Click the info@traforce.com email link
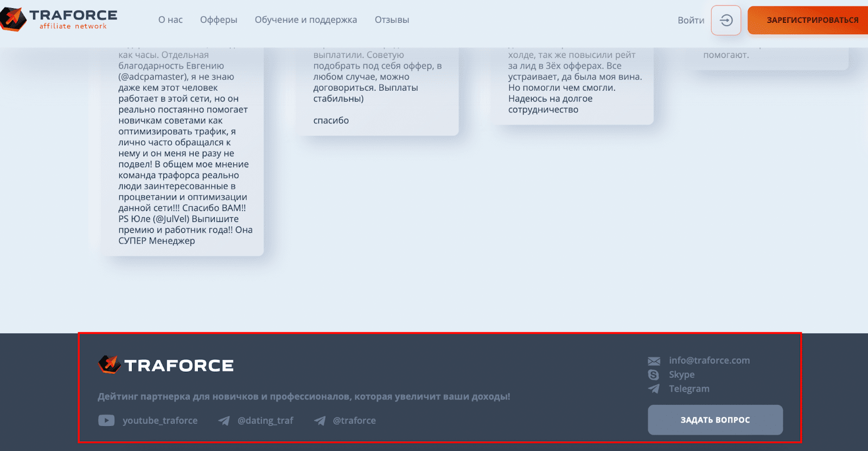The height and width of the screenshot is (451, 868). 710,360
